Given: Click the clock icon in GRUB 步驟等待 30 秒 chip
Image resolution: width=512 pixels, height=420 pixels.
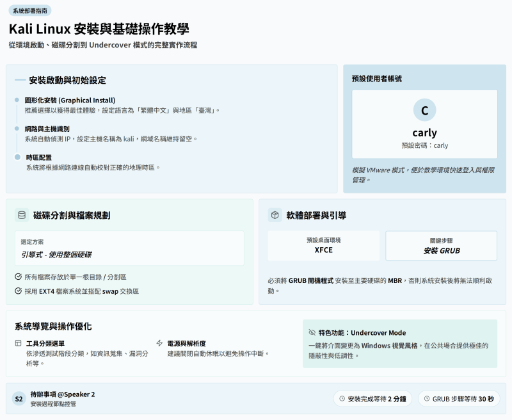Looking at the screenshot, I should [427, 399].
